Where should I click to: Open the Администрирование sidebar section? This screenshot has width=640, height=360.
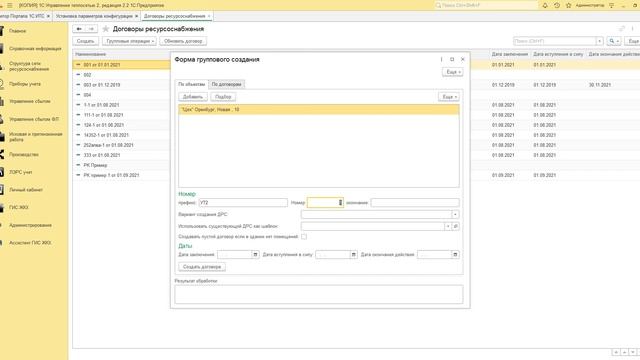tap(30, 225)
